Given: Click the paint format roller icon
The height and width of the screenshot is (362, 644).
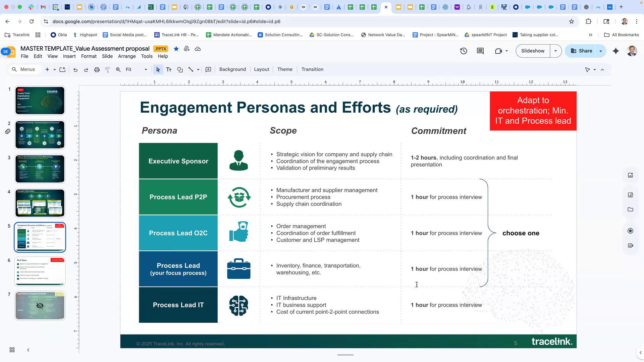Looking at the screenshot, I should point(108,70).
